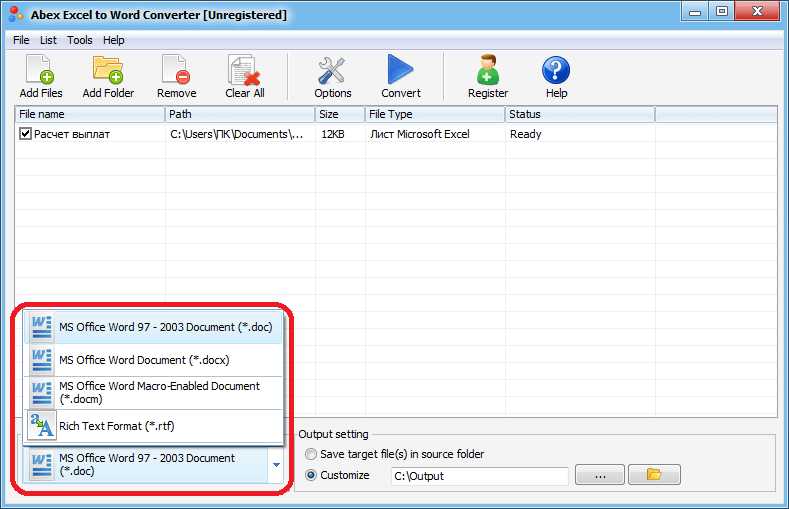Collapse the output format dropdown arrow
The image size is (789, 509).
[276, 465]
